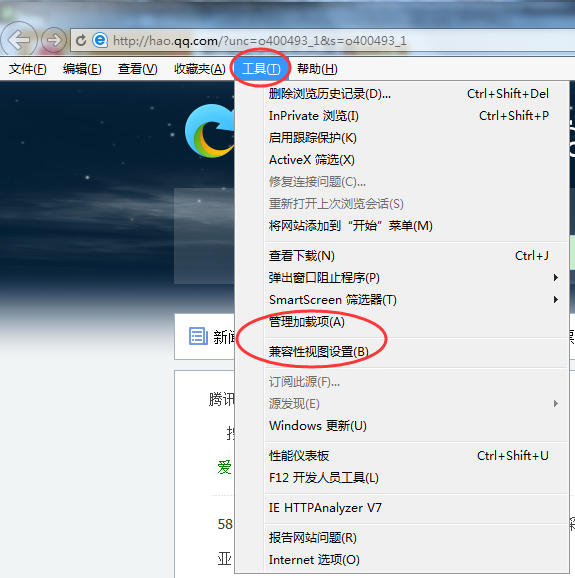Viewport: 575px width, 578px height.
Task: Click the blue news list icon
Action: (198, 336)
